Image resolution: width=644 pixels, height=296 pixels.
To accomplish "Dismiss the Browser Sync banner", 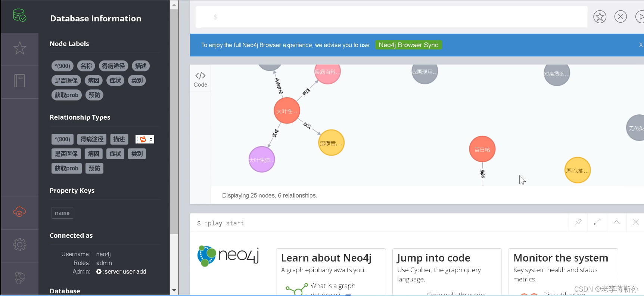I will point(641,45).
